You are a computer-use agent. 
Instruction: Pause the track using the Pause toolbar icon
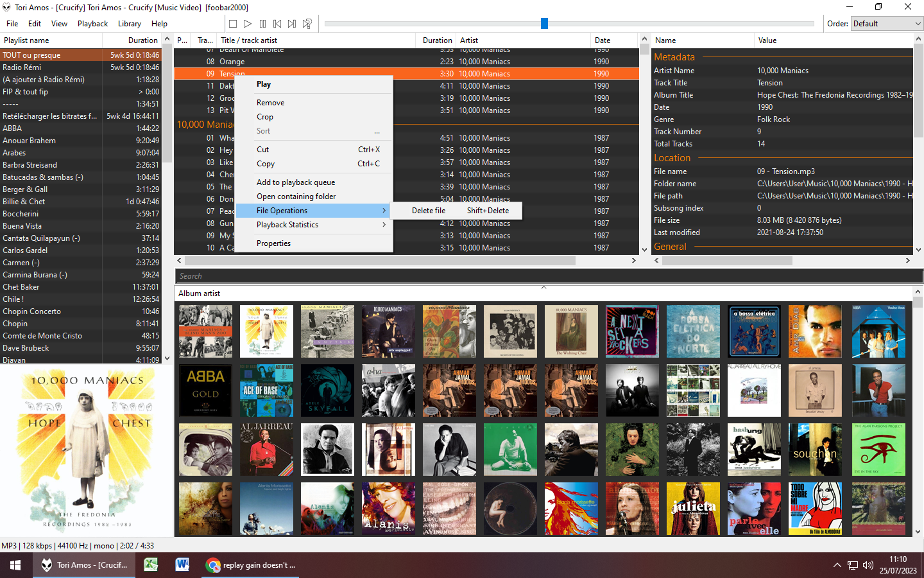click(x=262, y=24)
